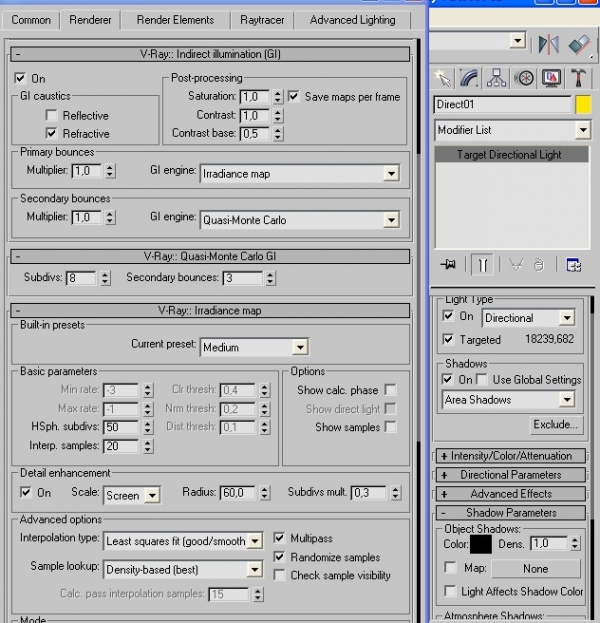Switch to the Renderer tab
The image size is (600, 623).
90,20
